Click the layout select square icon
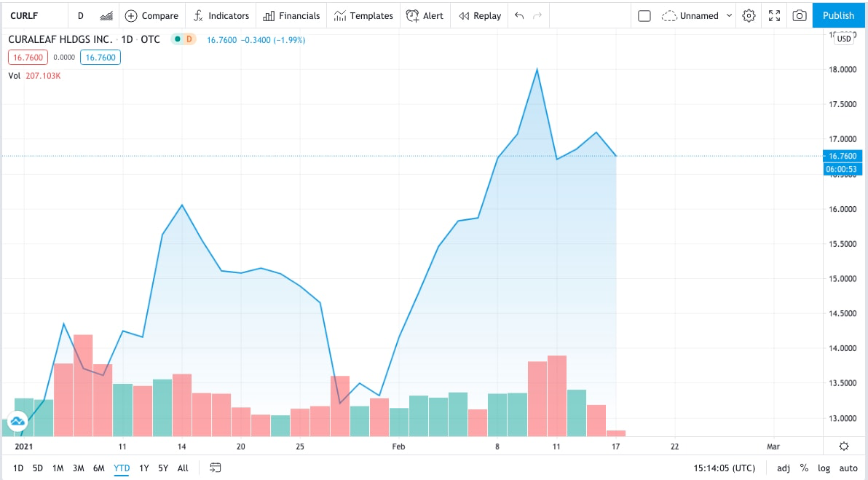Screen dimensions: 868x480 [x=644, y=16]
